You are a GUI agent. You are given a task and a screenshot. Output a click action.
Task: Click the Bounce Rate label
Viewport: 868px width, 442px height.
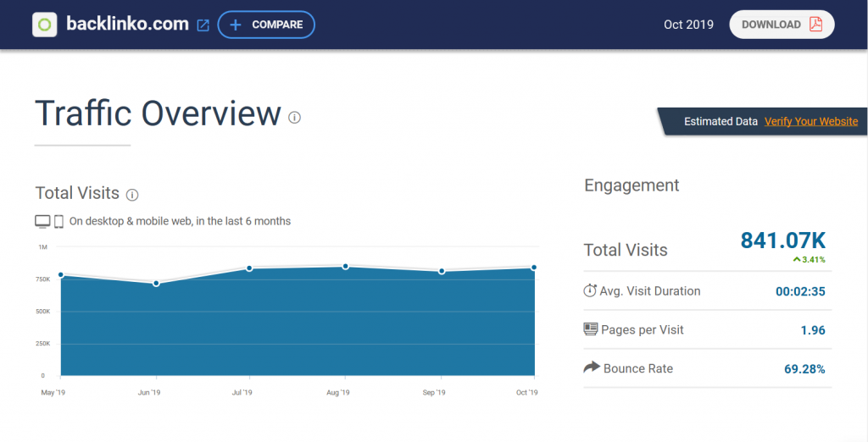(x=638, y=368)
